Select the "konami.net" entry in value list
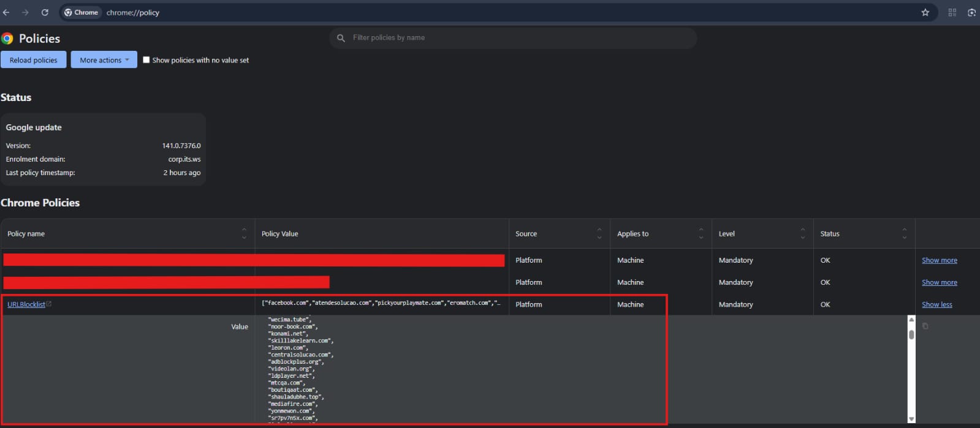 coord(288,334)
